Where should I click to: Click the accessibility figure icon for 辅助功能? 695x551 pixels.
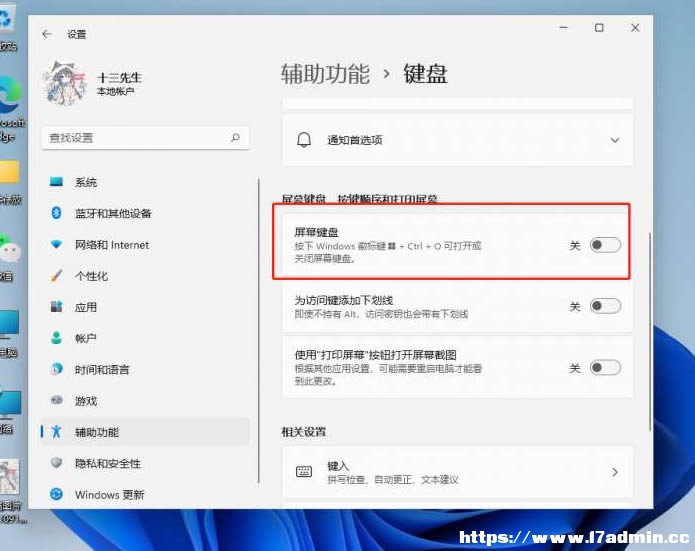(x=56, y=431)
